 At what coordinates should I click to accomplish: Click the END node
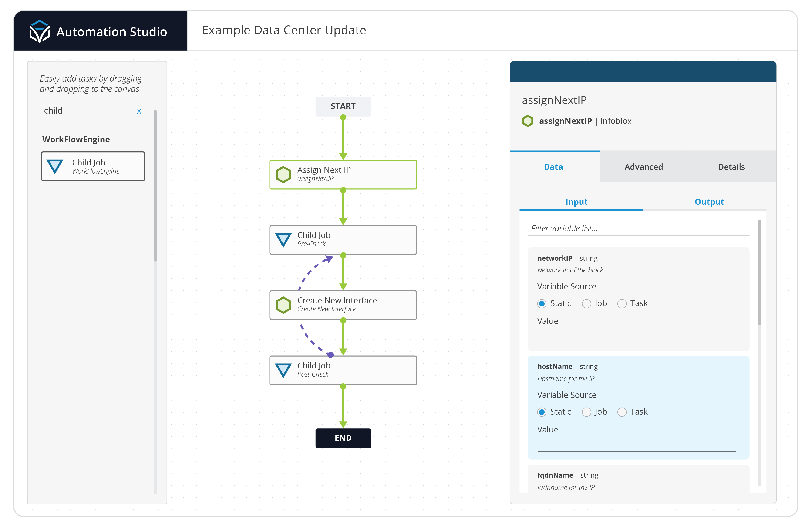pos(343,438)
